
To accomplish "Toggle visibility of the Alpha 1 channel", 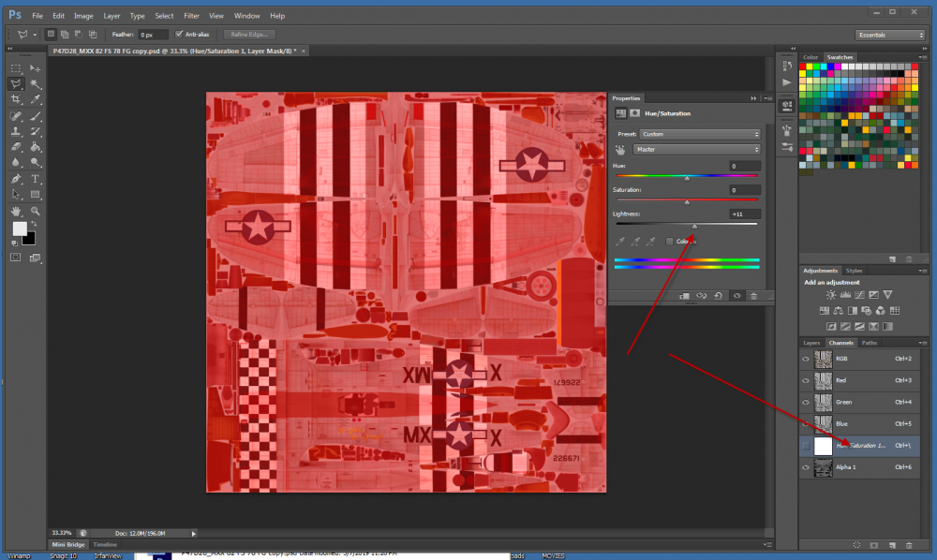I will point(806,466).
